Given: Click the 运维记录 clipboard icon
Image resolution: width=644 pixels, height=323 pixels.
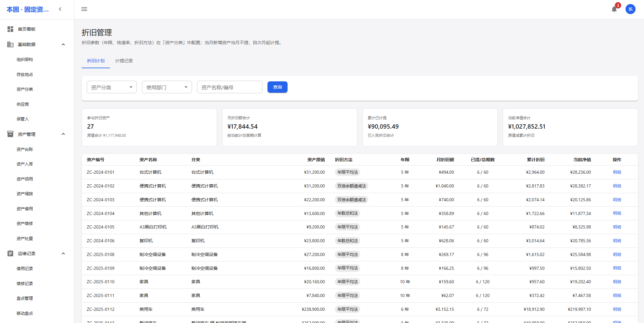Looking at the screenshot, I should pyautogui.click(x=10, y=254).
